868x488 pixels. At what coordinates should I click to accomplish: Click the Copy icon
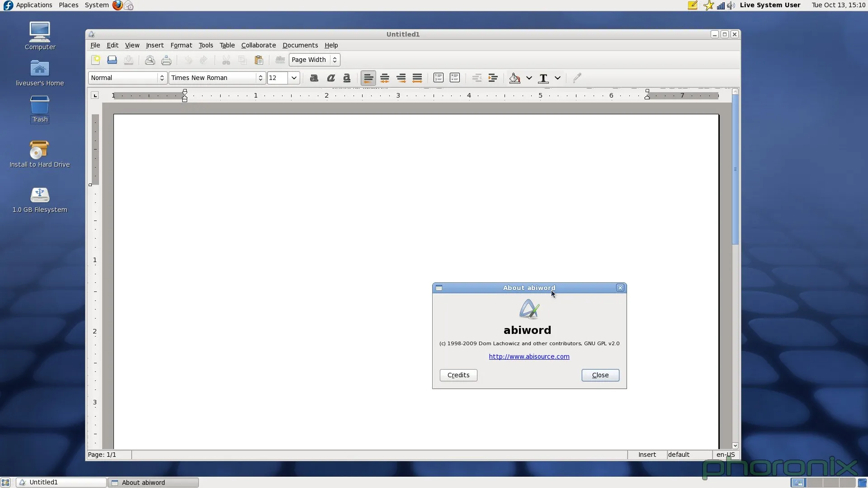(x=242, y=60)
